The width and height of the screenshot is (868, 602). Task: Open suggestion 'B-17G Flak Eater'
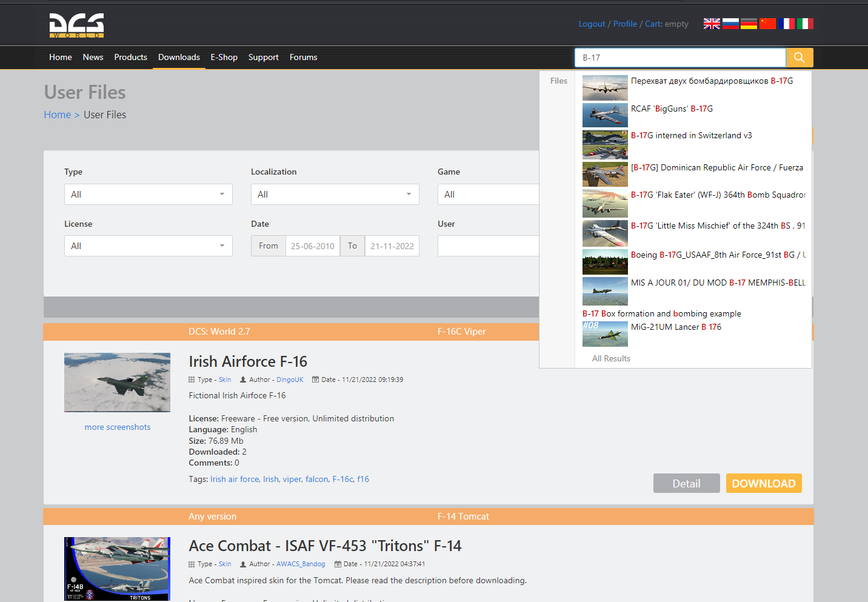718,195
